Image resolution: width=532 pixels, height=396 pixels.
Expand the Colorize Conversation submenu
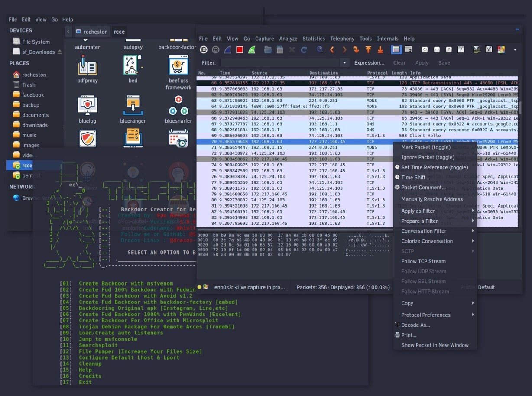coord(435,241)
